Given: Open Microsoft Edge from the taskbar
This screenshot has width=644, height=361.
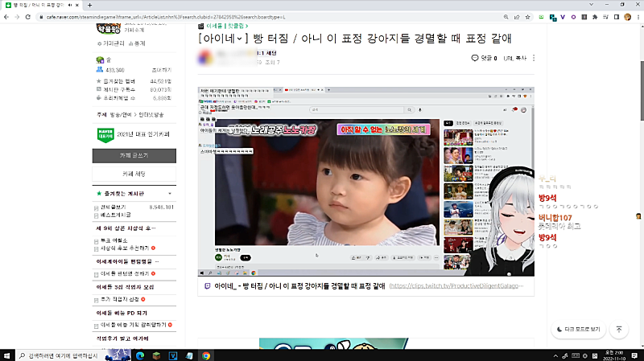Looking at the screenshot, I should point(140,355).
